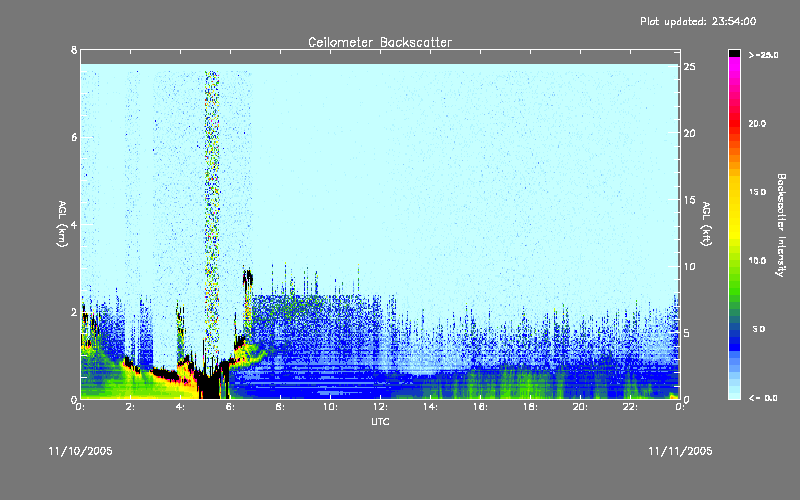
Task: Click the "<- 0.0" colorbar minimum label
Action: pyautogui.click(x=763, y=397)
